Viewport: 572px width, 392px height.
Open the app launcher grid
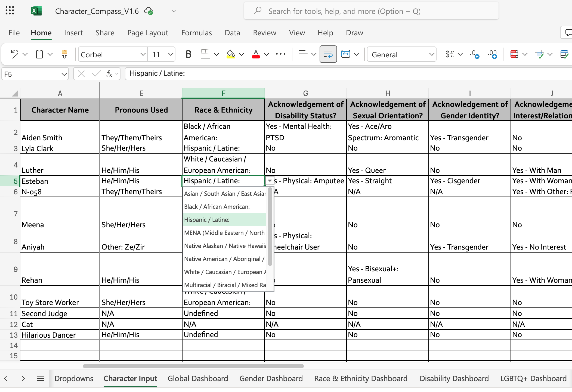10,11
